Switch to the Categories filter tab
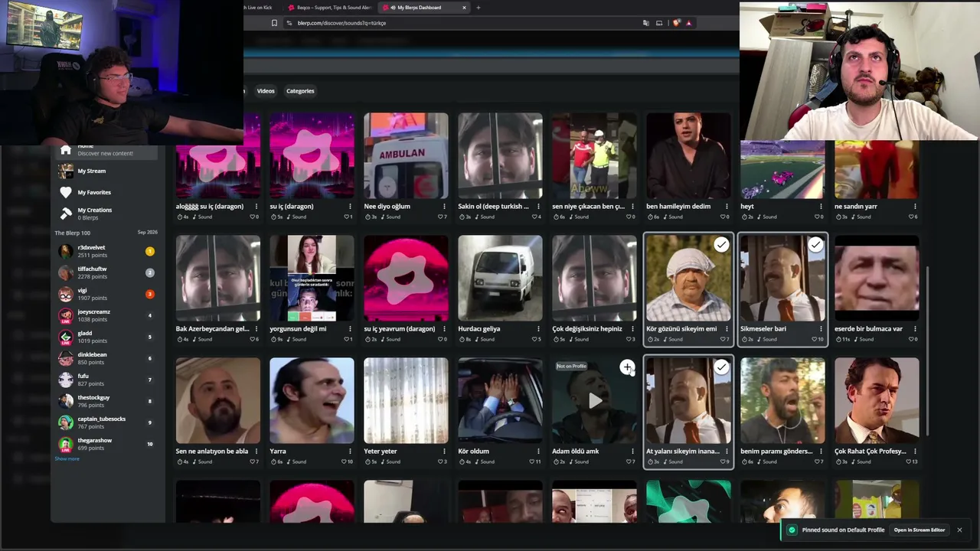The height and width of the screenshot is (551, 980). (x=300, y=91)
